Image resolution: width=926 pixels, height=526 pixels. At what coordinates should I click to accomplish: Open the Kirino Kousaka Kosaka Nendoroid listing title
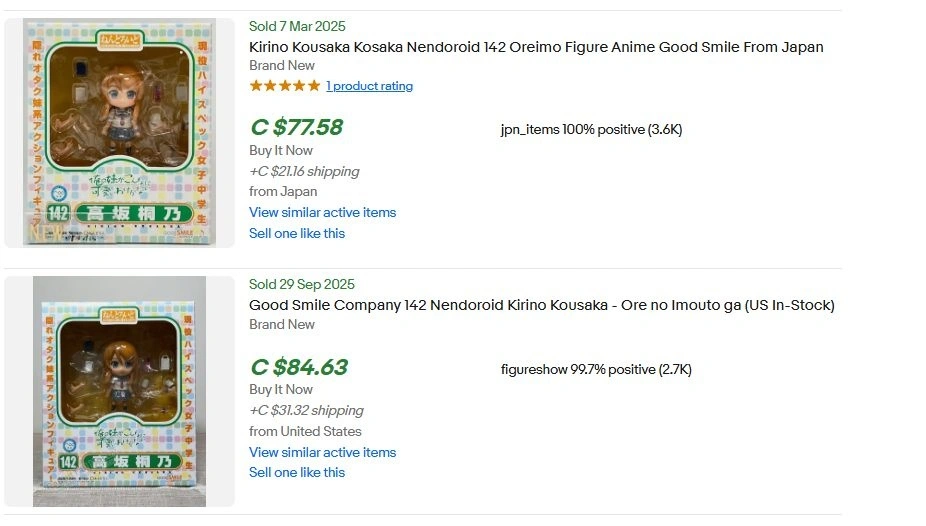pos(536,47)
